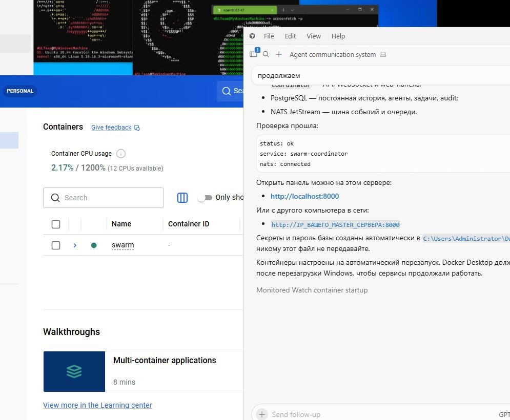Expand the swarm container group chevron
Screen dimensions: 510x420
pyautogui.click(x=75, y=245)
